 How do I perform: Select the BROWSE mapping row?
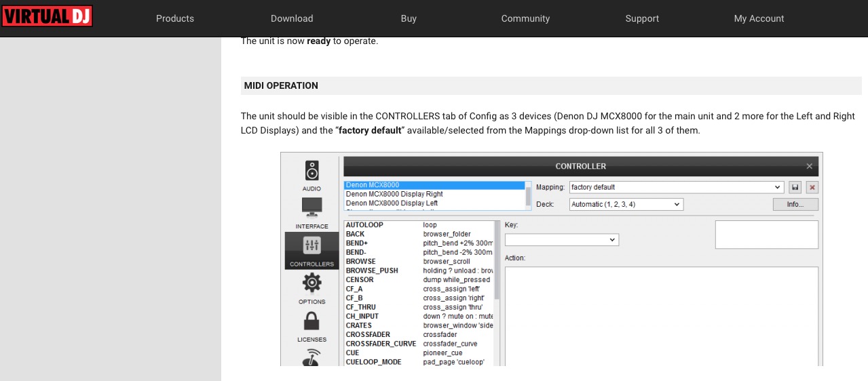pyautogui.click(x=419, y=261)
